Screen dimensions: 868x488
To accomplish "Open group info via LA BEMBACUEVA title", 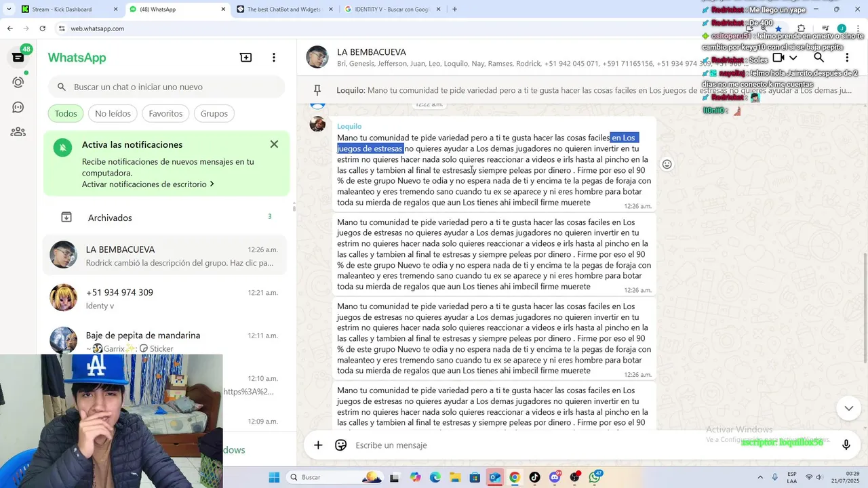I will (x=372, y=52).
